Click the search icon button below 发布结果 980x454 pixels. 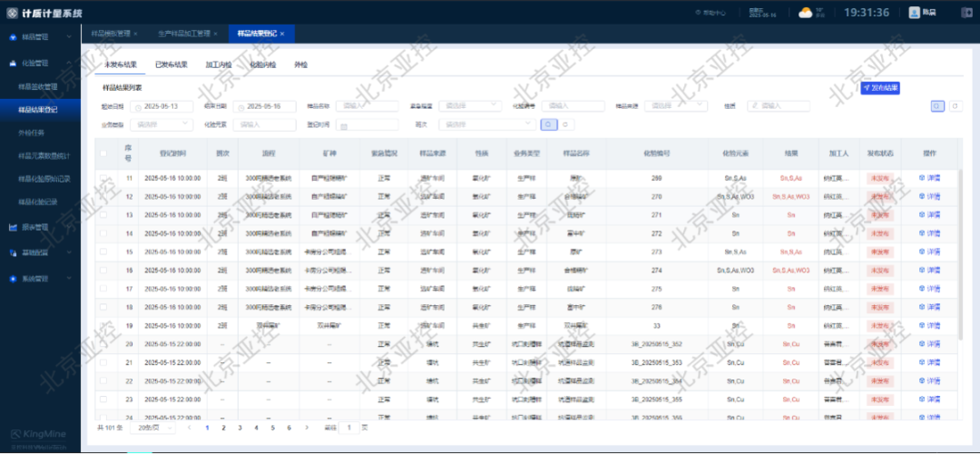tap(936, 106)
